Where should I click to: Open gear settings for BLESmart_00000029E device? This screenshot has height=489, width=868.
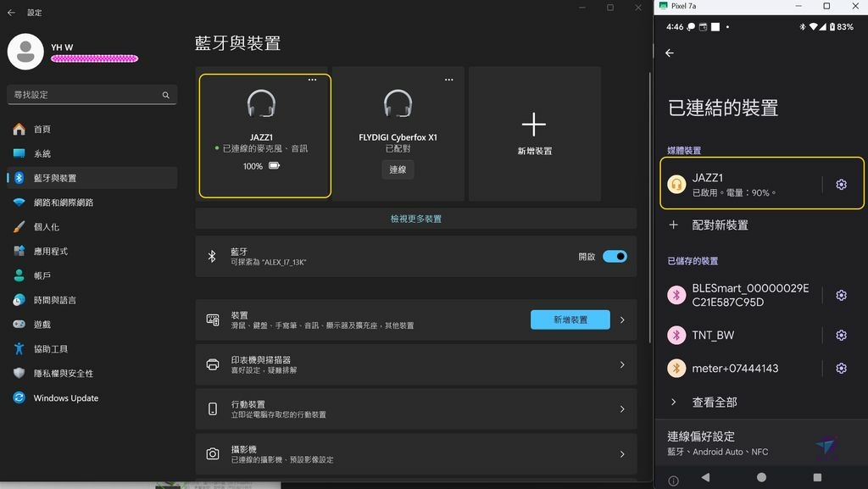(842, 296)
